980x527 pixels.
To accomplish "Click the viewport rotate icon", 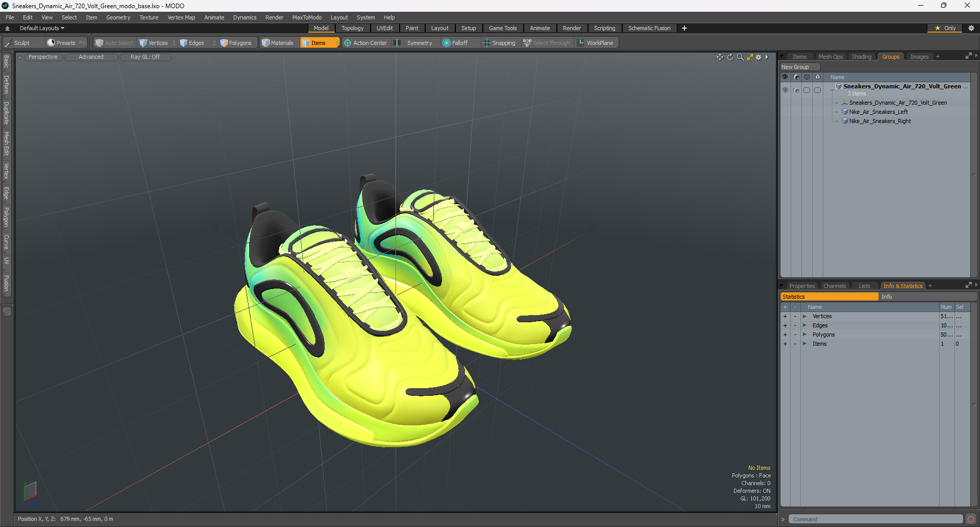I will [730, 57].
